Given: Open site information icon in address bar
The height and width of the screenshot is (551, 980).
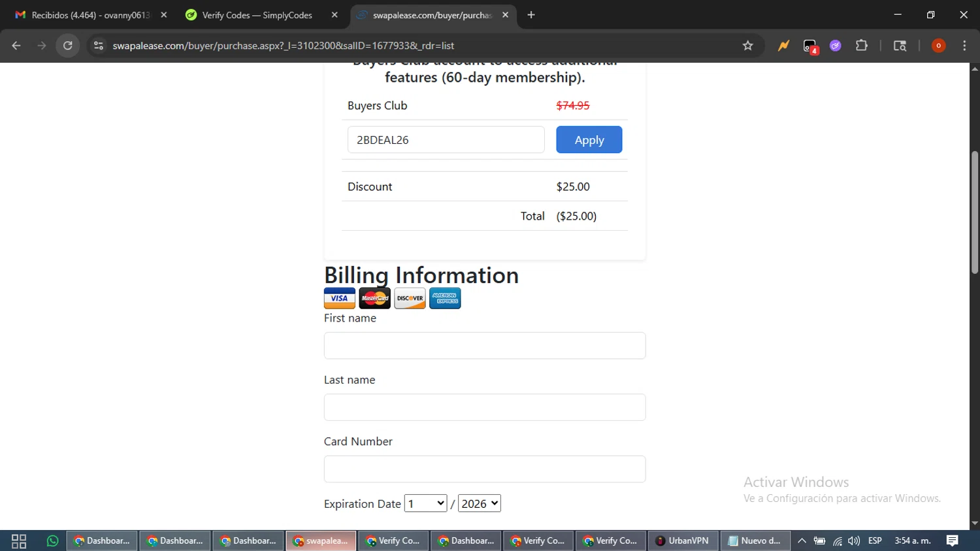Looking at the screenshot, I should (99, 46).
